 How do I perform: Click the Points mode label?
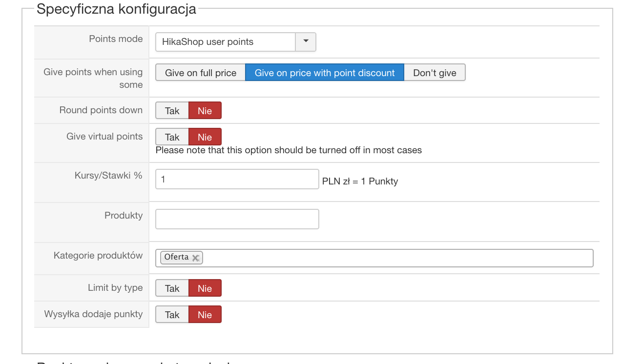(x=116, y=39)
